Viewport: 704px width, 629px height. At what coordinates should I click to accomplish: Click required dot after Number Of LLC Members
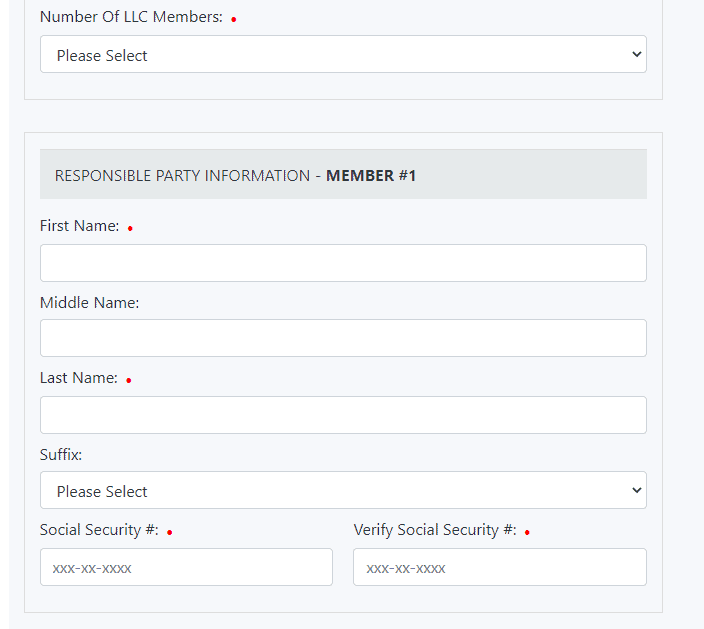[x=234, y=20]
